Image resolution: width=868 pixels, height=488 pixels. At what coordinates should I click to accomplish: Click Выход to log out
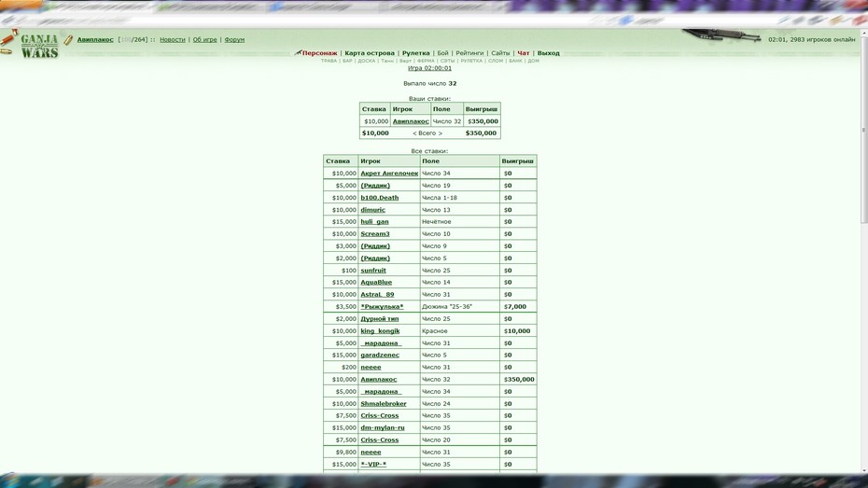point(548,53)
